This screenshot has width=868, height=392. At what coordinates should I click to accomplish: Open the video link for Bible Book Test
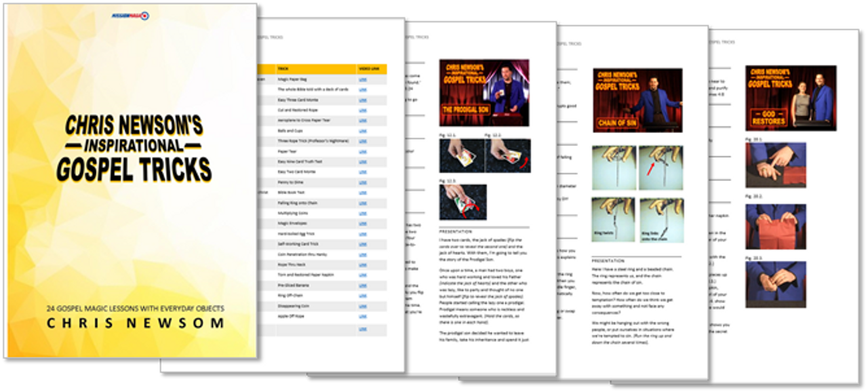(363, 193)
